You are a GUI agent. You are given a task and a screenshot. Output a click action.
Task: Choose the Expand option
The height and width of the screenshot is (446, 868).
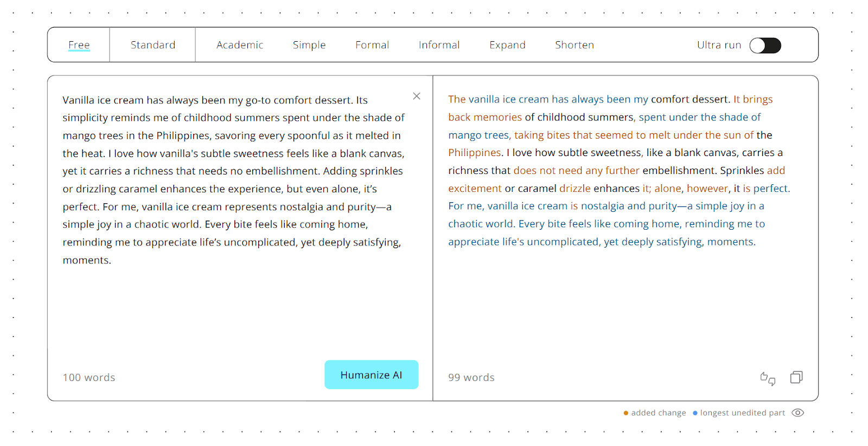tap(507, 45)
